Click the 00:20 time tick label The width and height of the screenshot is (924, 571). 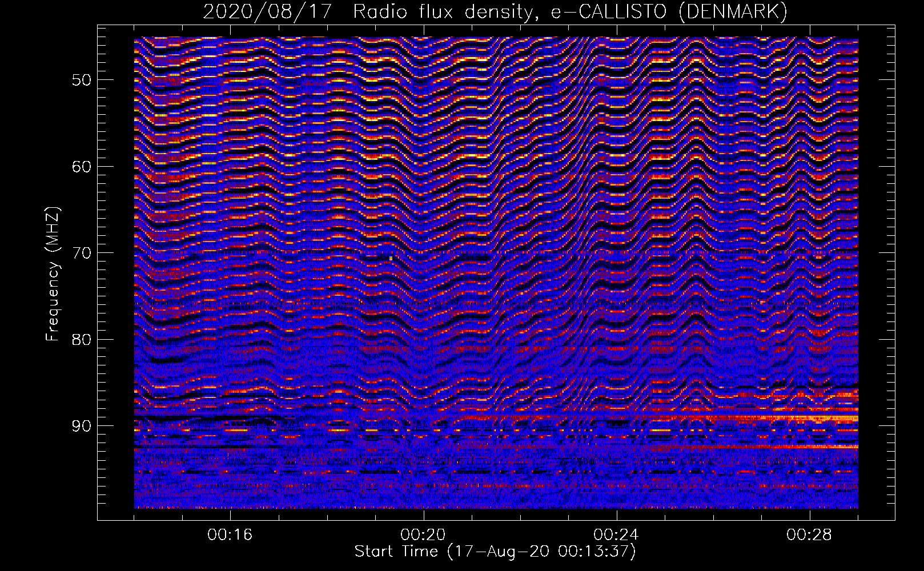pos(423,535)
